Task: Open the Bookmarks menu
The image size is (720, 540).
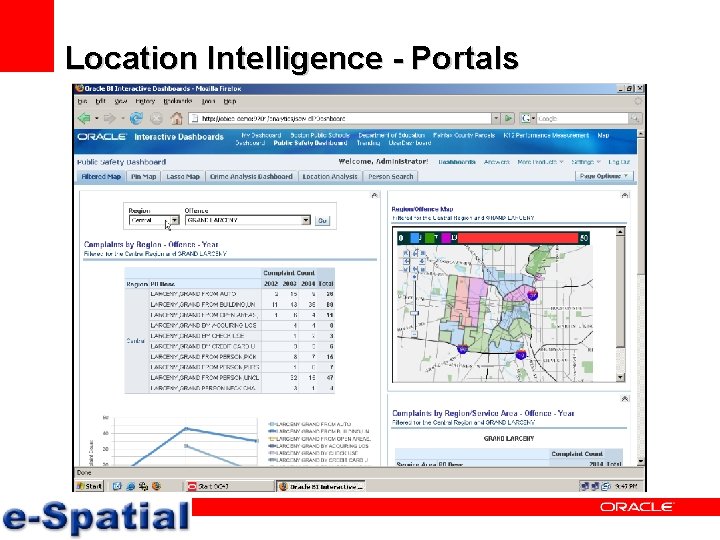Action: [x=177, y=101]
